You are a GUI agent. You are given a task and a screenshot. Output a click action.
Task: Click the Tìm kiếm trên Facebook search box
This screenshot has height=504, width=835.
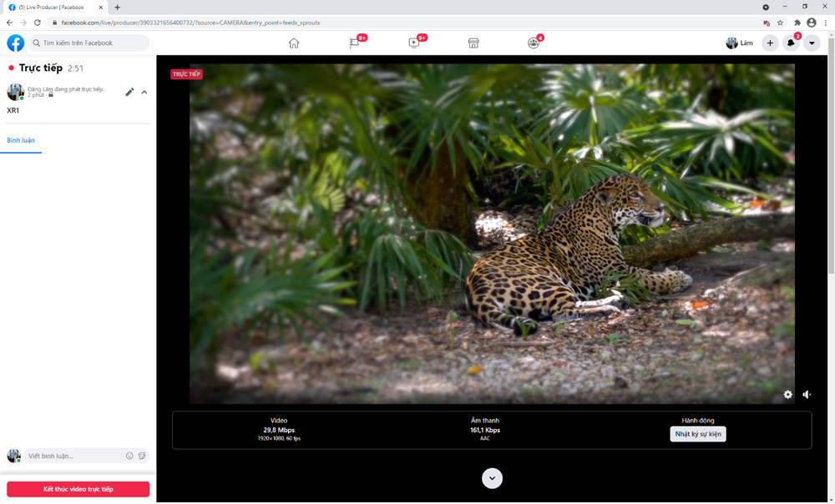(89, 43)
